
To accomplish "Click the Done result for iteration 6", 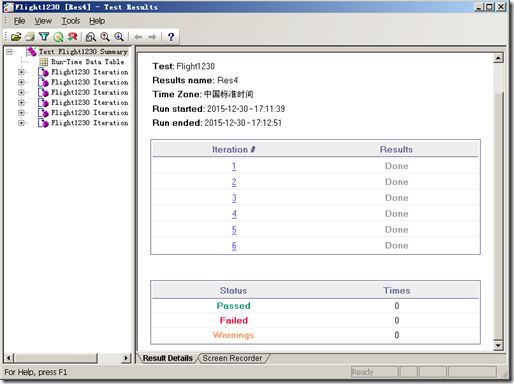I will [x=397, y=246].
